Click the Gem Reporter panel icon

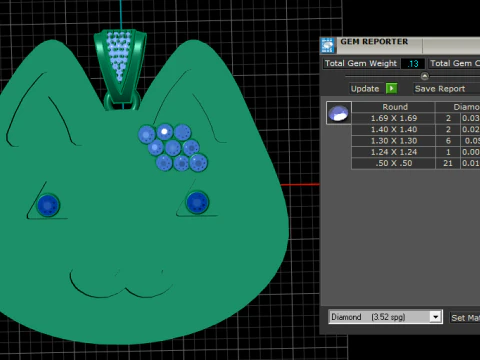tap(328, 45)
